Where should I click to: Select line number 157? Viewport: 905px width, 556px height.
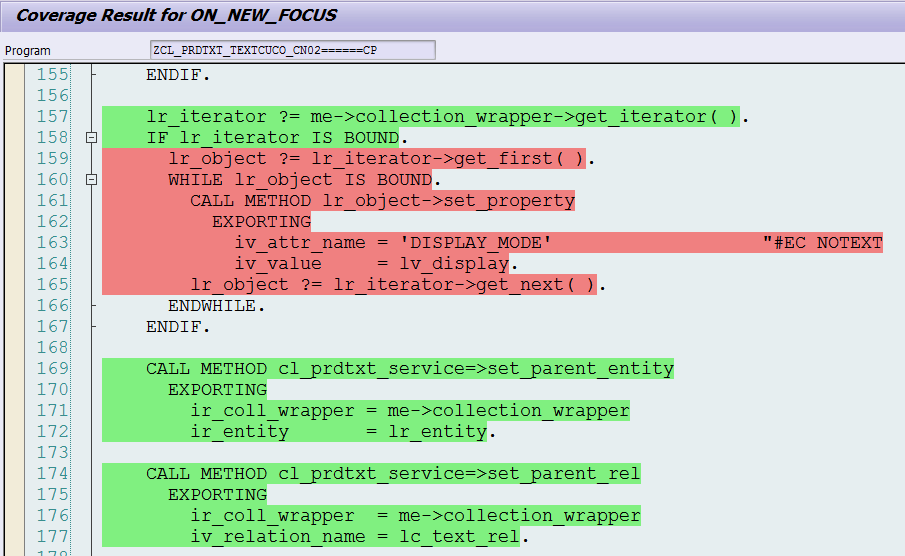click(x=53, y=117)
